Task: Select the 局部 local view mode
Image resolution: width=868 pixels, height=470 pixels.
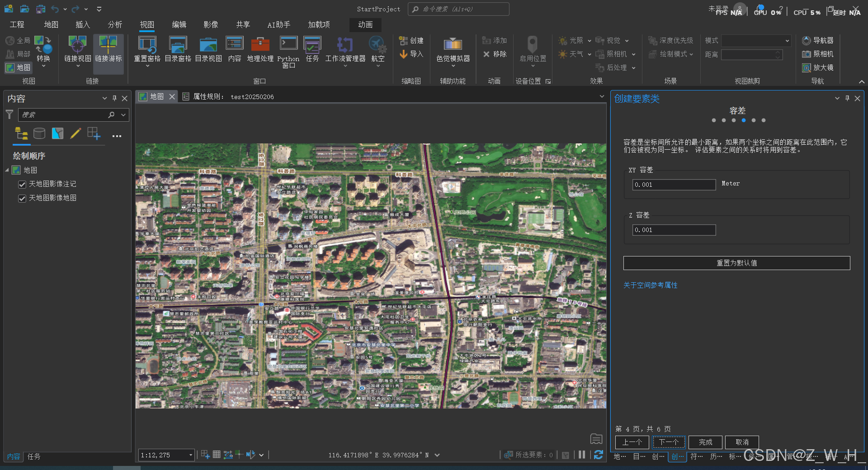Action: [x=18, y=54]
